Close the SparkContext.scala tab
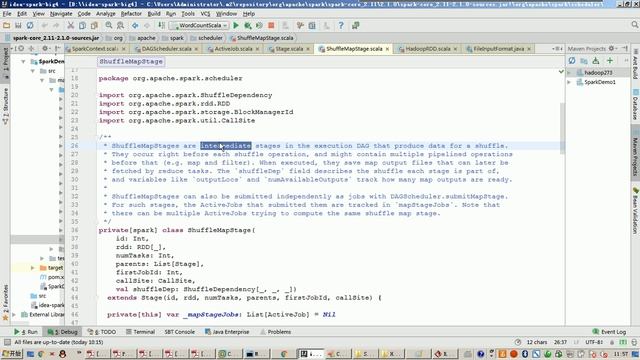 124,49
